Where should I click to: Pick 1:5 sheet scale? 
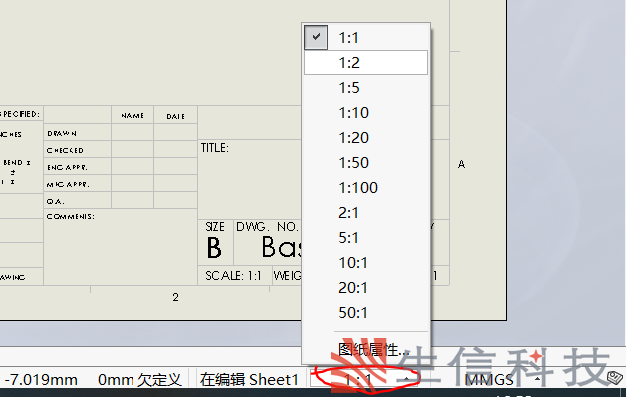point(366,88)
